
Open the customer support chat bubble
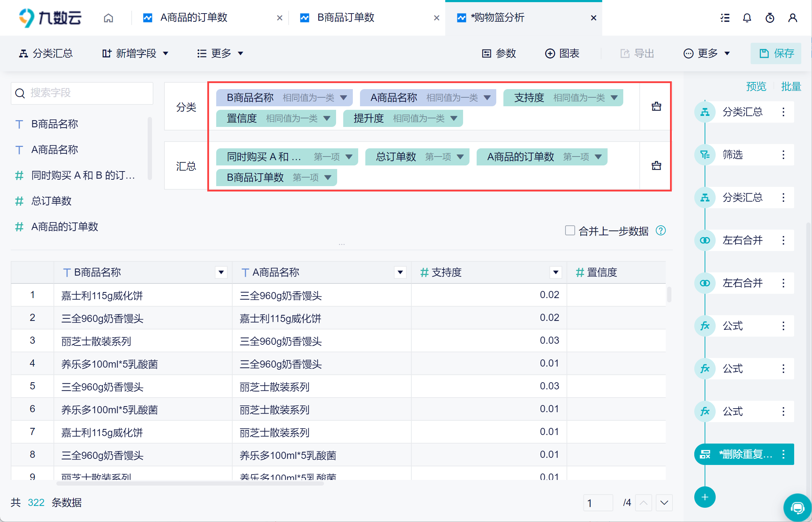click(797, 507)
